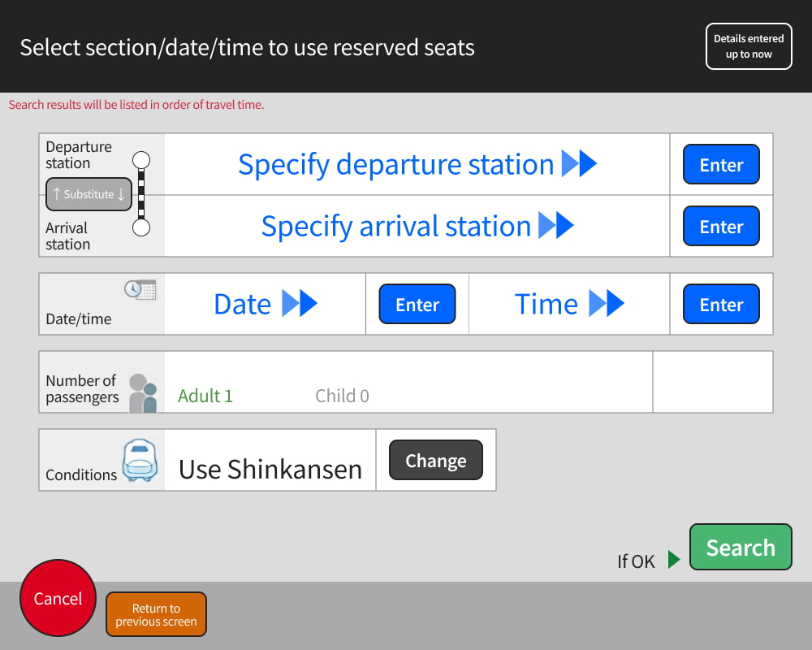Screen dimensions: 812x650
Task: Click the If OK text
Action: [636, 561]
